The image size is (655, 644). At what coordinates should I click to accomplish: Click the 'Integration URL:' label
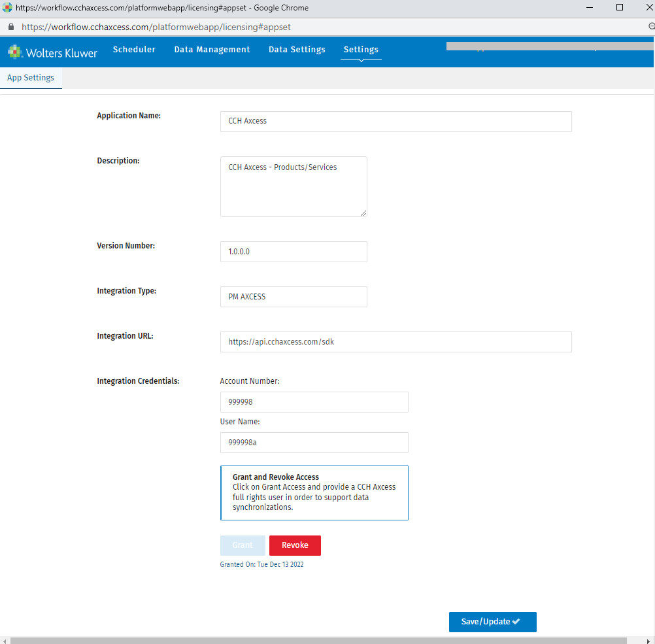point(125,336)
